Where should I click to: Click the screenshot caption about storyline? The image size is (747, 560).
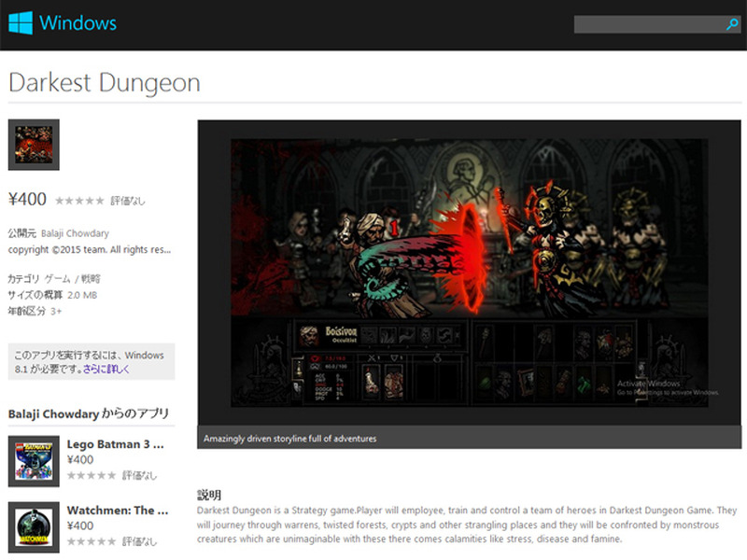[289, 438]
